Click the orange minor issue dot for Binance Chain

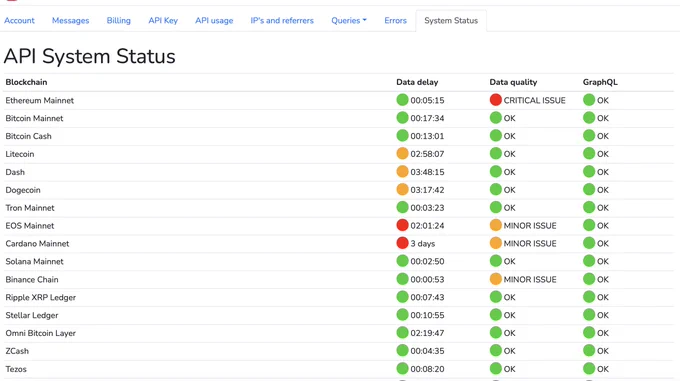(495, 279)
